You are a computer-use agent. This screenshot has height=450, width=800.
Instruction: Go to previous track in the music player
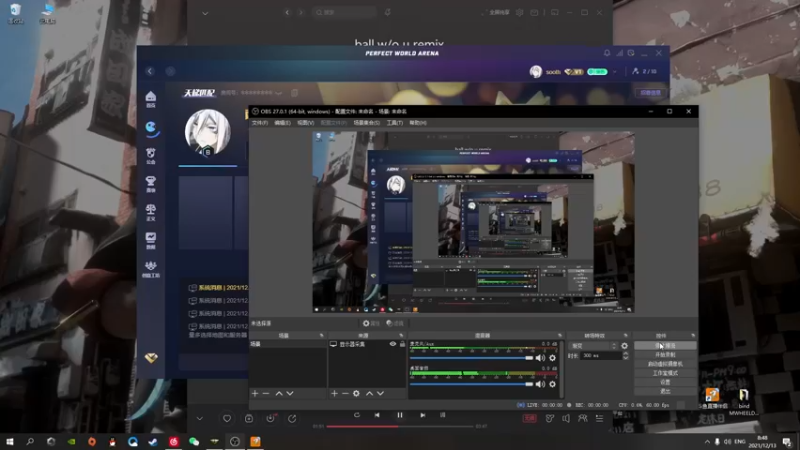coord(377,415)
